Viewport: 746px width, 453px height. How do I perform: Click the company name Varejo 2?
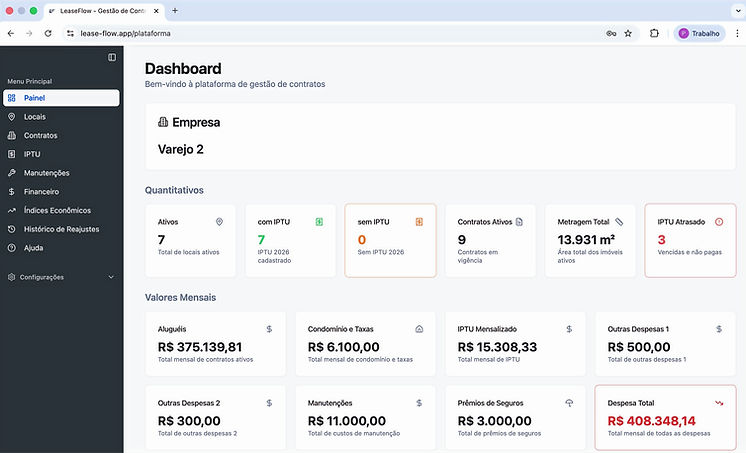tap(181, 149)
